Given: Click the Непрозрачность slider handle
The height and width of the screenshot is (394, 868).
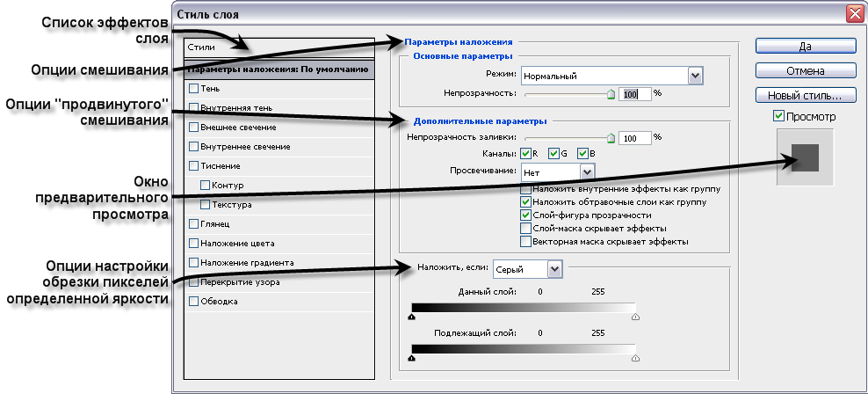Looking at the screenshot, I should pyautogui.click(x=611, y=94).
